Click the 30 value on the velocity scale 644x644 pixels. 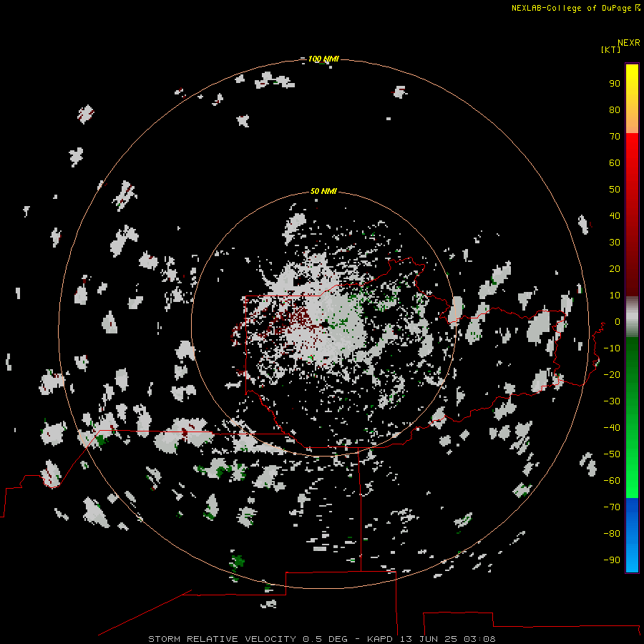pos(615,243)
